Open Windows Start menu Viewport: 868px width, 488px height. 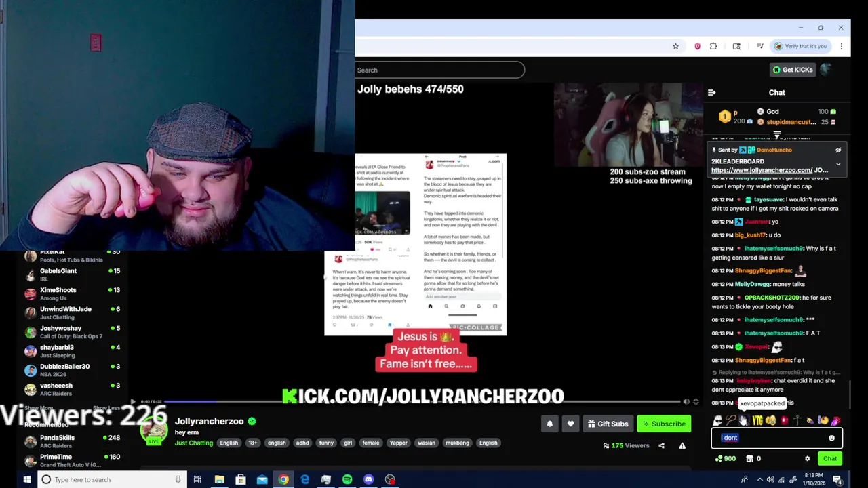(27, 480)
